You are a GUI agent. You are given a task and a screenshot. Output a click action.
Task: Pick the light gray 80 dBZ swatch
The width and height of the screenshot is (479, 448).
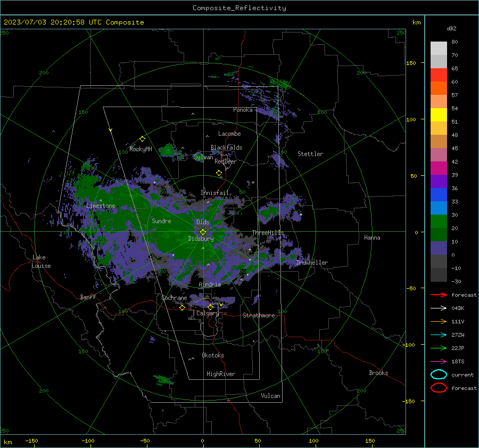[439, 48]
